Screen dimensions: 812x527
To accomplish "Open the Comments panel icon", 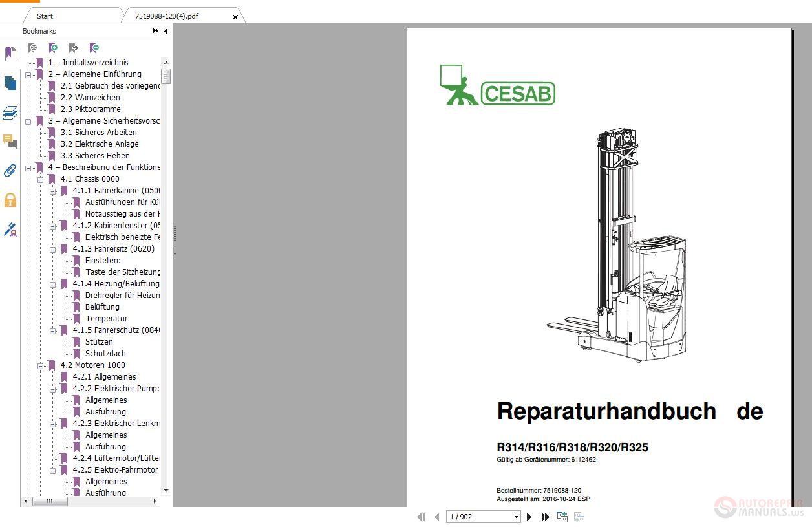I will (10, 142).
